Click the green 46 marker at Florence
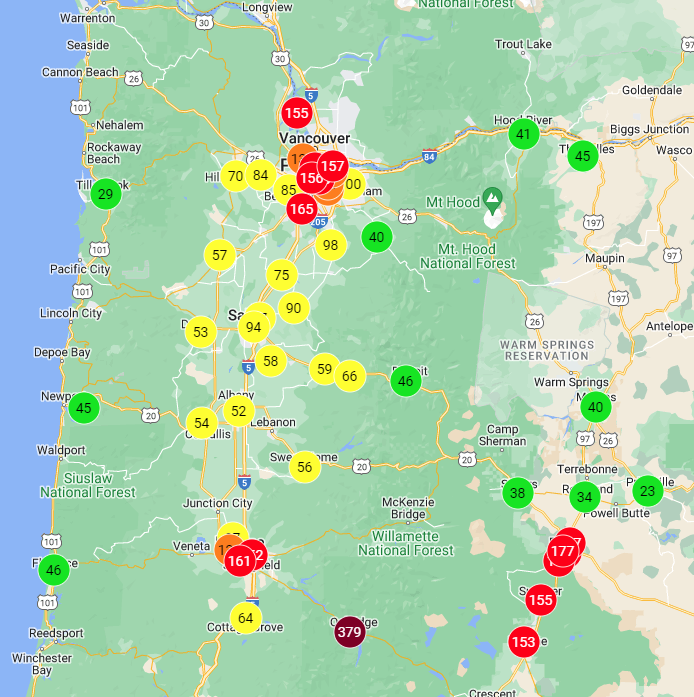The width and height of the screenshot is (694, 697). click(54, 570)
